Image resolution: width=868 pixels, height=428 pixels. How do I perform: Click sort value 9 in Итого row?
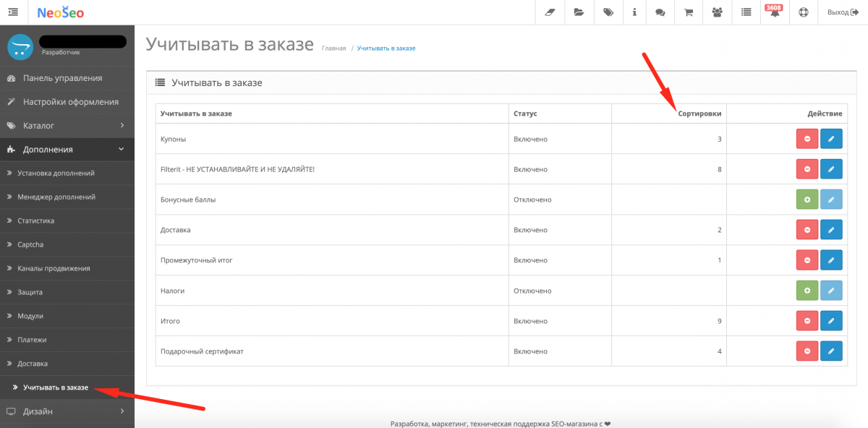click(720, 321)
